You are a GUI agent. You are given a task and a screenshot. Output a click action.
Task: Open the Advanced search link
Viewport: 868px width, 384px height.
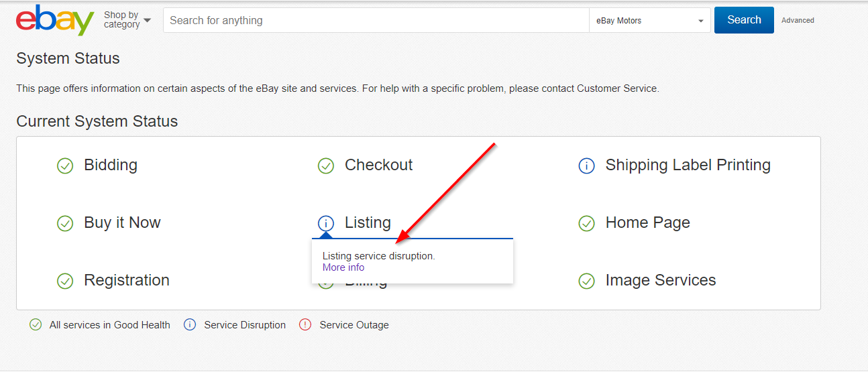[x=798, y=21]
